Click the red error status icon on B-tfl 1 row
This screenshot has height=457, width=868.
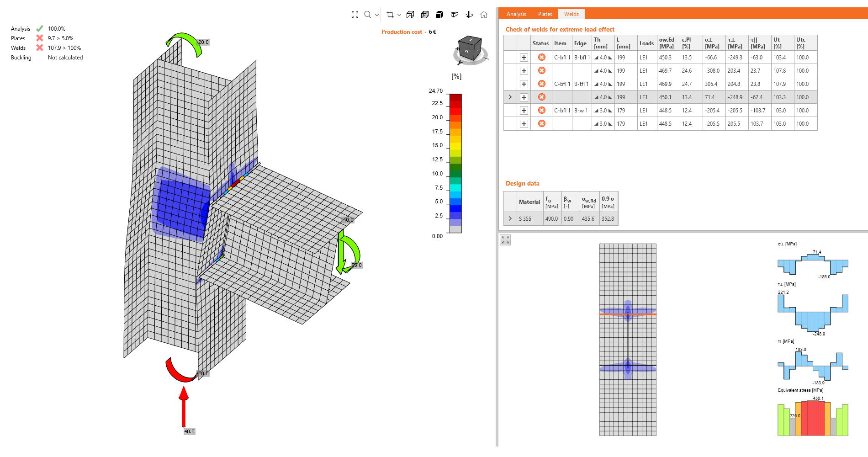click(541, 84)
